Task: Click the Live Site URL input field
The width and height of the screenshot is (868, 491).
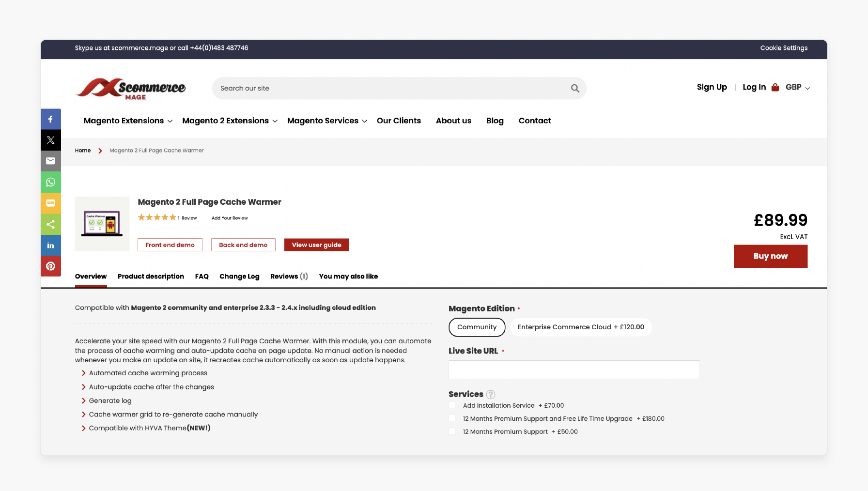Action: click(574, 369)
